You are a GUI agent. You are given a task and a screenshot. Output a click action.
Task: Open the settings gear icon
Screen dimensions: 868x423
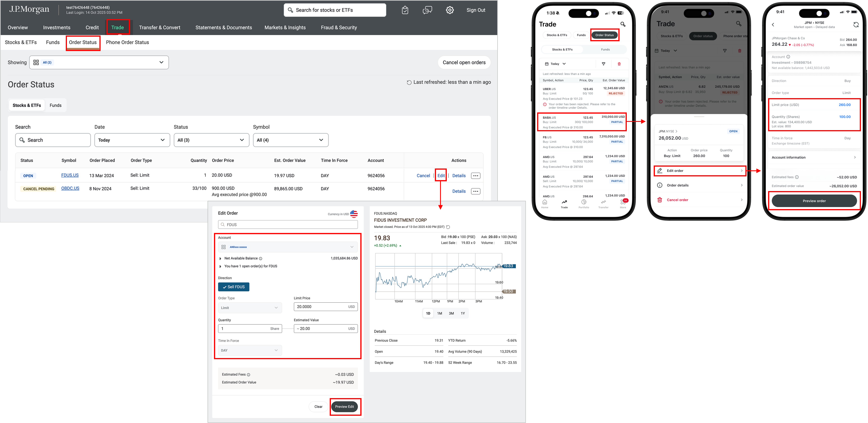(x=449, y=10)
